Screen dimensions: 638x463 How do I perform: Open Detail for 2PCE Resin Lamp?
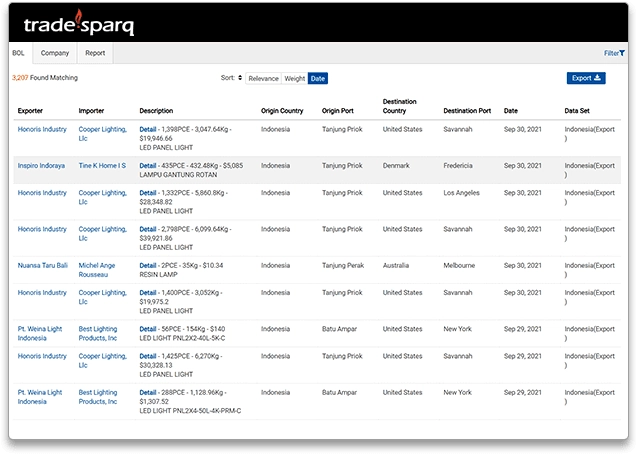[148, 265]
